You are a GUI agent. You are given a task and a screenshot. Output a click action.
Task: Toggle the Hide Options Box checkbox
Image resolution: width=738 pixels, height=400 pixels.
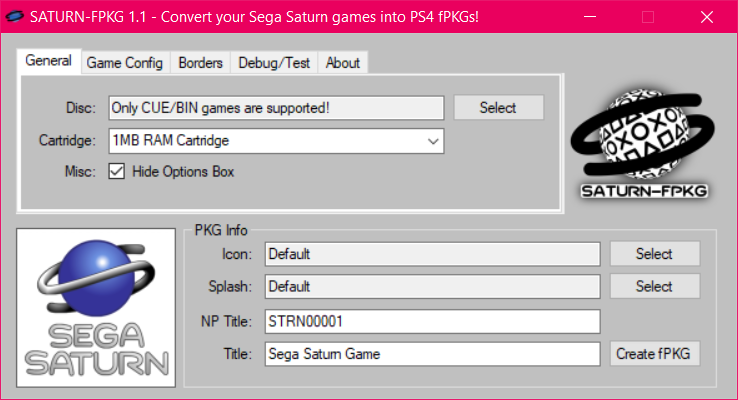(x=116, y=171)
